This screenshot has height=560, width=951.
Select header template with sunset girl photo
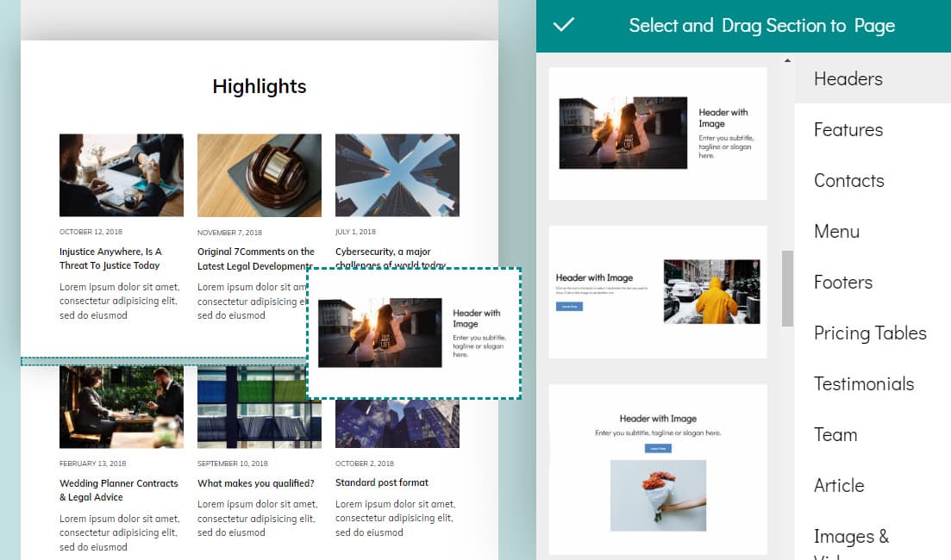[657, 134]
